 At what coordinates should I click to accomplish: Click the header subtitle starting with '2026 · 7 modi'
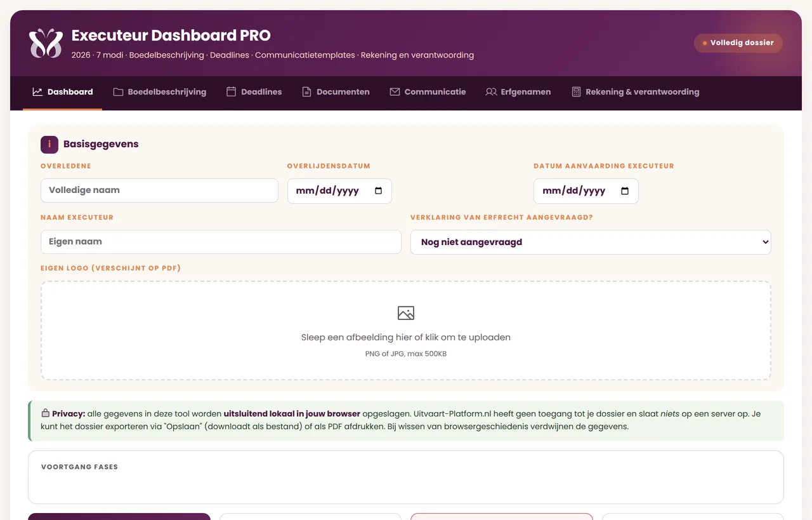(x=273, y=55)
